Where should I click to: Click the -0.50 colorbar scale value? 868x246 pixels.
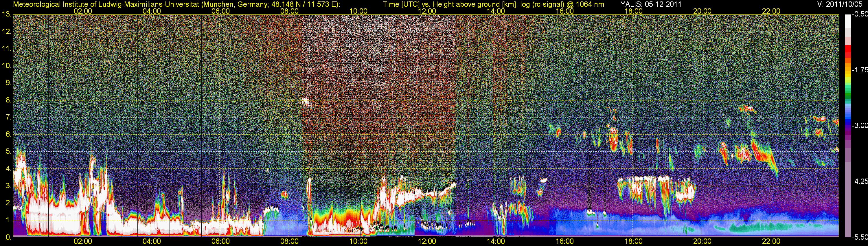pos(860,14)
